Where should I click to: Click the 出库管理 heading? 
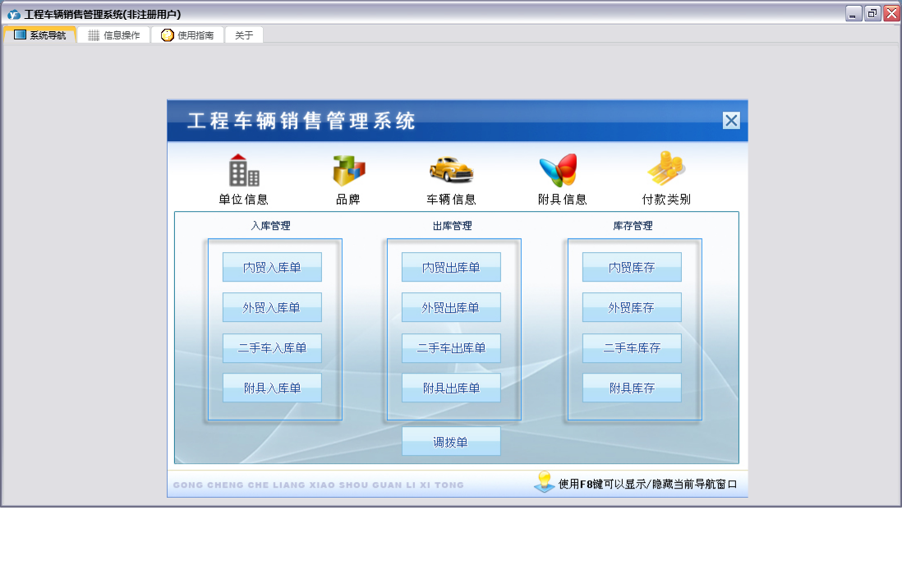pos(452,226)
